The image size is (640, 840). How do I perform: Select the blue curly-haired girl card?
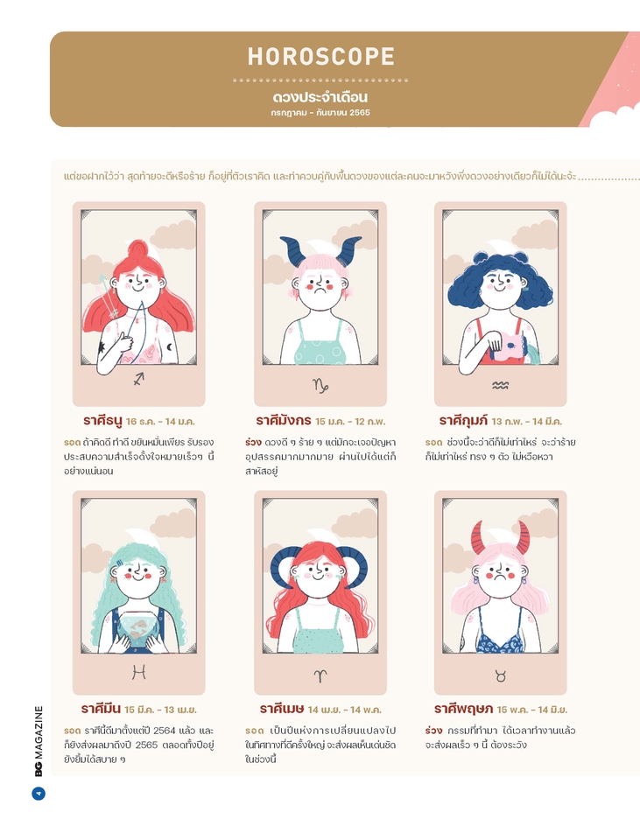[x=500, y=304]
